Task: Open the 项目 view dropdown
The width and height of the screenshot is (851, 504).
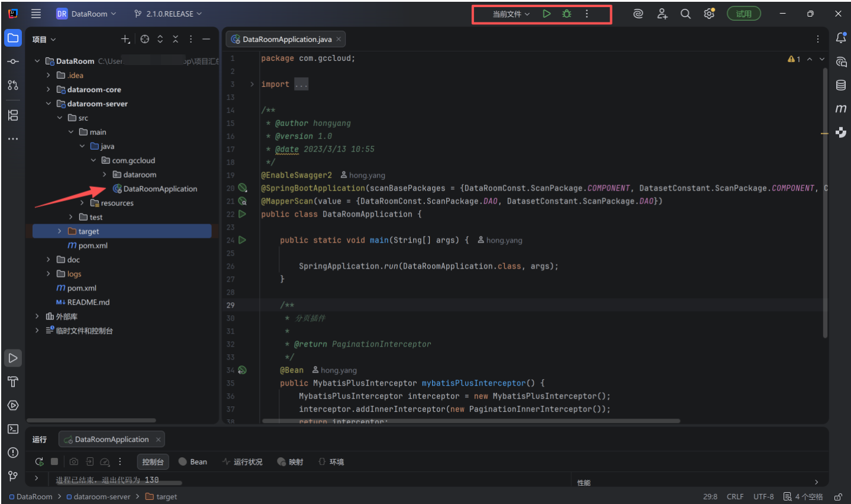Action: pos(44,39)
